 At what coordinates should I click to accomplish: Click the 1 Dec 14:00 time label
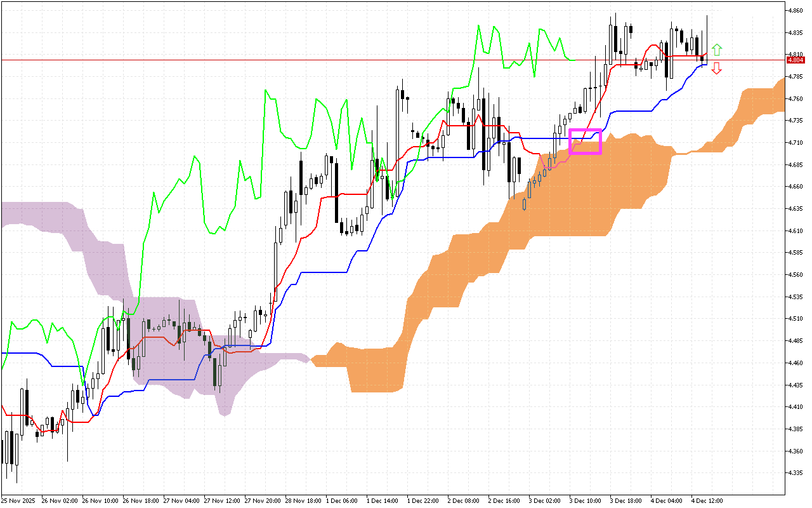point(382,500)
